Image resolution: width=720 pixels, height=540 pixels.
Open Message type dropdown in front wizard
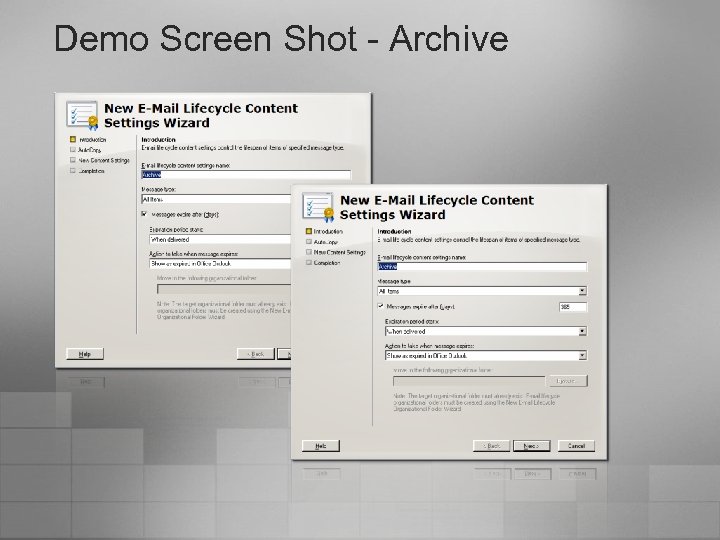pyautogui.click(x=582, y=291)
